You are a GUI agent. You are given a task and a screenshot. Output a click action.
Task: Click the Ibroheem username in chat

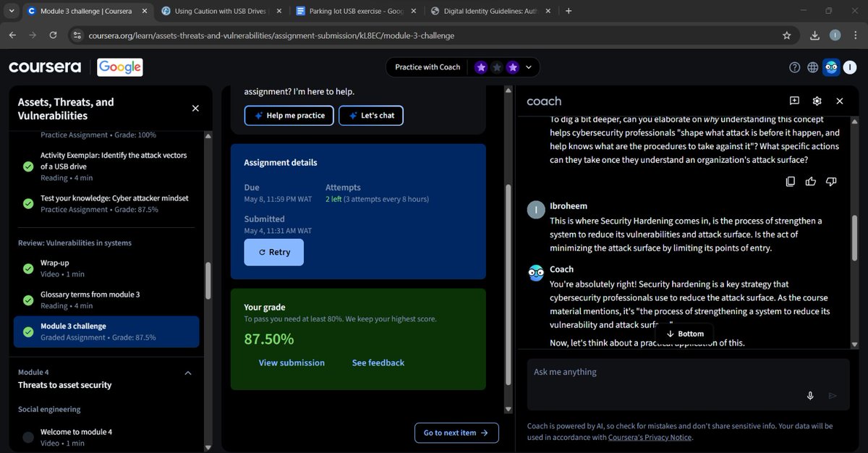[570, 206]
